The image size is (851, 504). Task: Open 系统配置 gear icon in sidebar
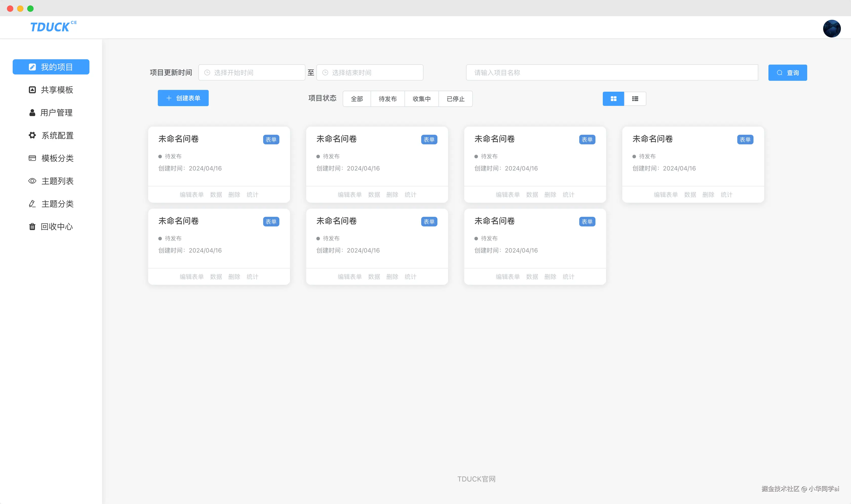(x=32, y=135)
